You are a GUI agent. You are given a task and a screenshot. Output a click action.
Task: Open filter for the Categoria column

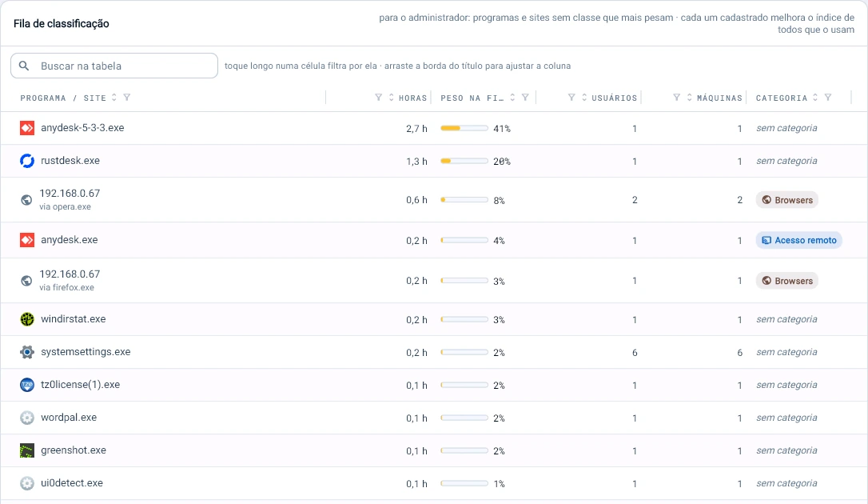point(828,98)
